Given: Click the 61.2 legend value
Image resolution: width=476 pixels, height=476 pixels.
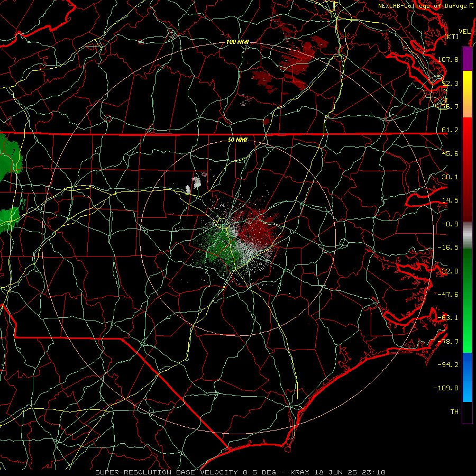Looking at the screenshot, I should [450, 130].
